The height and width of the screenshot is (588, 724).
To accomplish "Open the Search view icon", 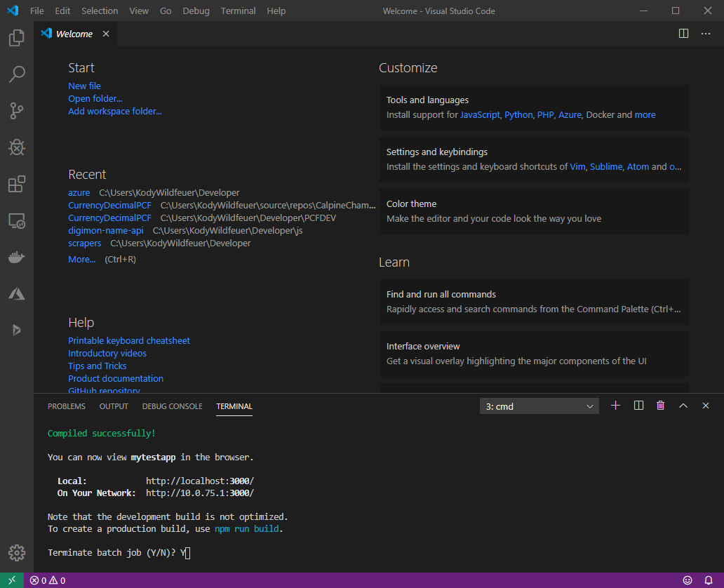I will 17,74.
